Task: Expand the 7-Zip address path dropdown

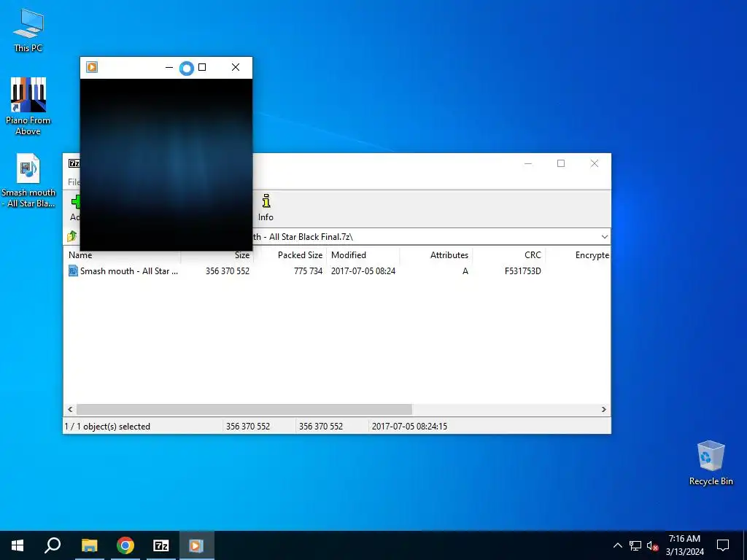Action: (604, 237)
